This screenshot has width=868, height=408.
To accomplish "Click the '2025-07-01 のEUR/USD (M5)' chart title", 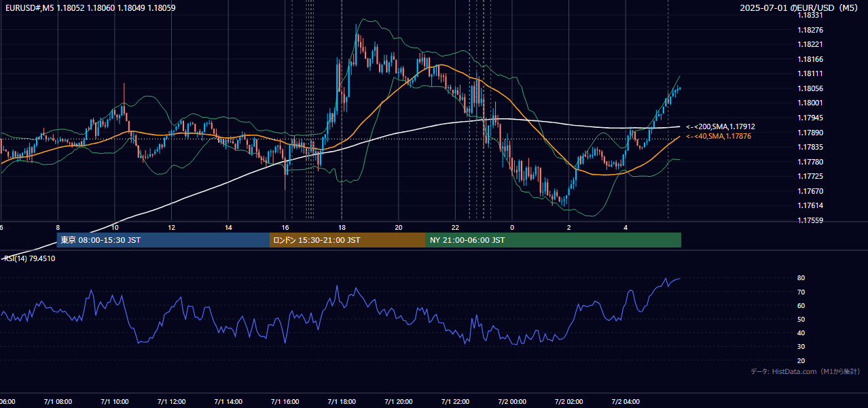I will [800, 8].
